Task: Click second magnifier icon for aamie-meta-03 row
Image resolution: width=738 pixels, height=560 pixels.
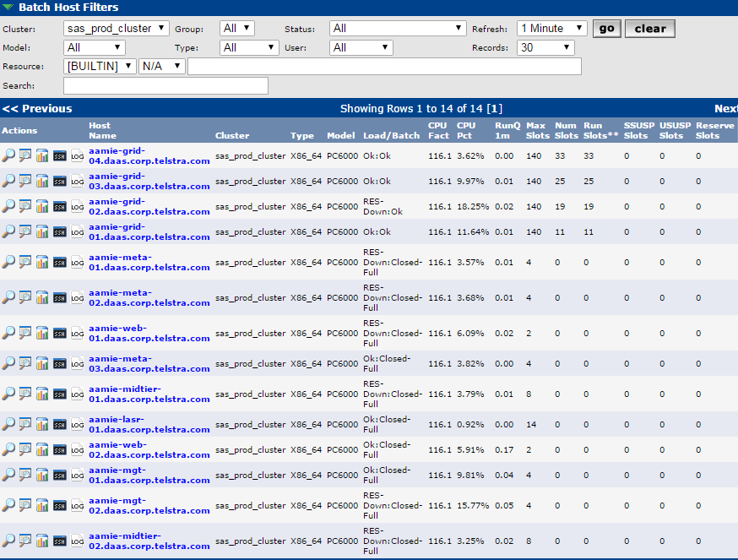Action: pos(25,363)
